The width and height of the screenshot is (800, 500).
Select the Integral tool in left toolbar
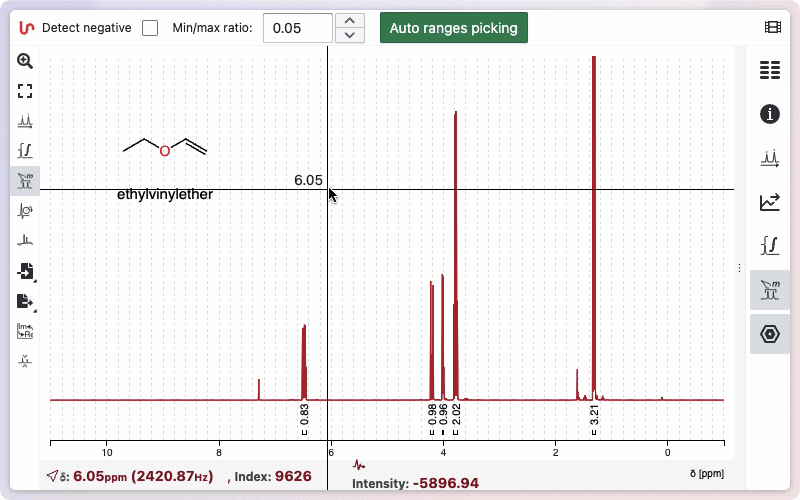25,151
